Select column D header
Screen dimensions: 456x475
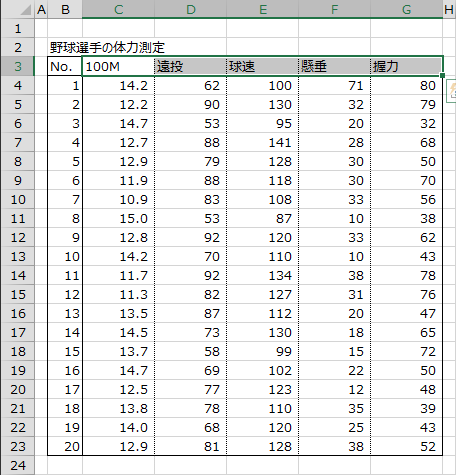(191, 9)
